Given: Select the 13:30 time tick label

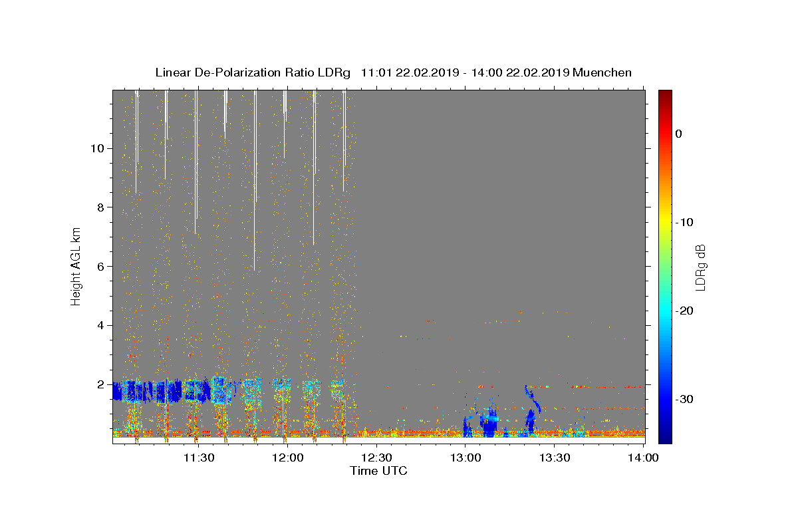Looking at the screenshot, I should click(x=555, y=458).
